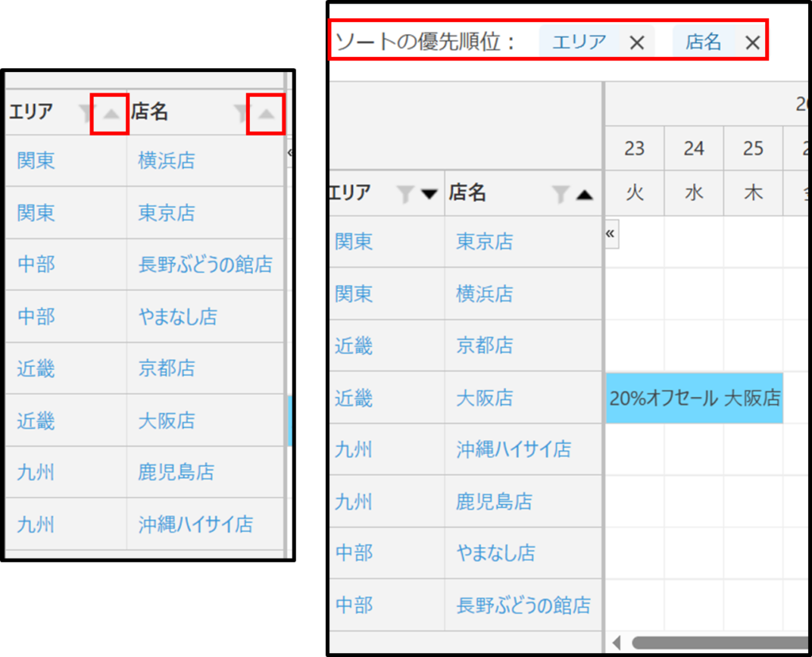
Task: Open 長野ぶどうの館店 link in left list
Action: tap(205, 265)
